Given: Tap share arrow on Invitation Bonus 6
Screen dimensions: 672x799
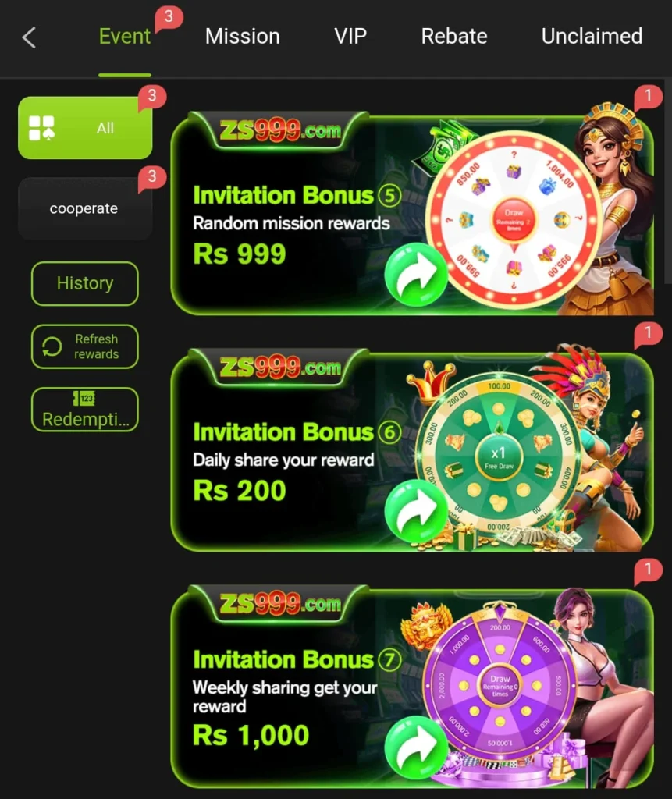Looking at the screenshot, I should 416,511.
